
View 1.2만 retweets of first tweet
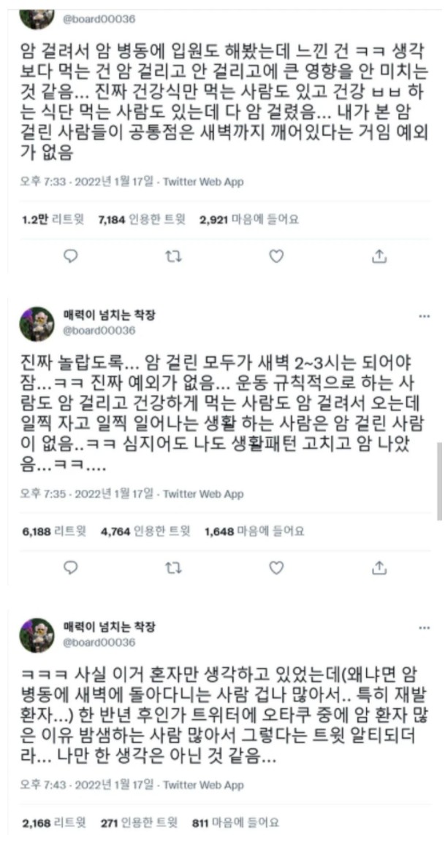coord(53,220)
